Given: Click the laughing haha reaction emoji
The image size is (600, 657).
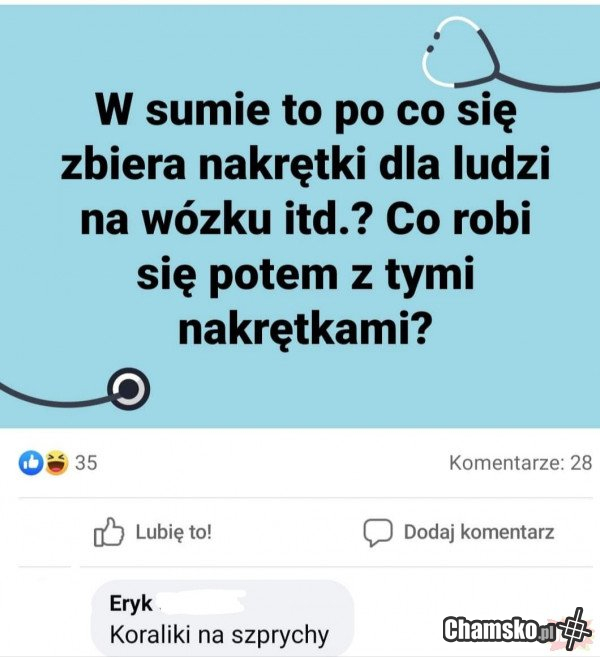Looking at the screenshot, I should (57, 463).
